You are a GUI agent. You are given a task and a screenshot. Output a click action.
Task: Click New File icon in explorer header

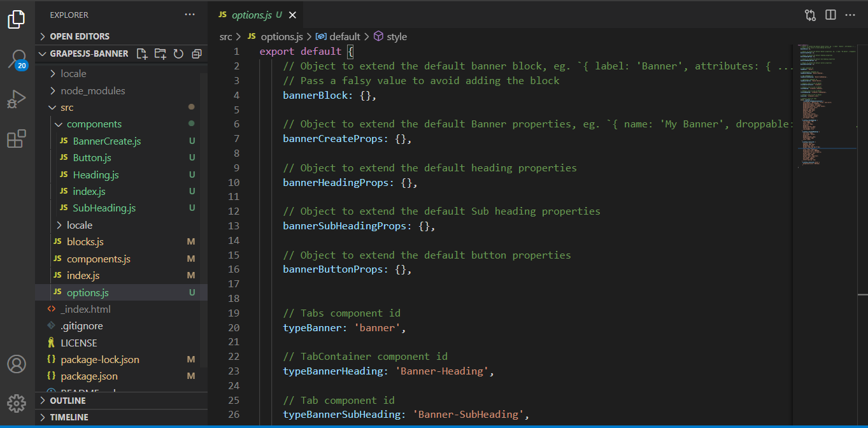142,53
